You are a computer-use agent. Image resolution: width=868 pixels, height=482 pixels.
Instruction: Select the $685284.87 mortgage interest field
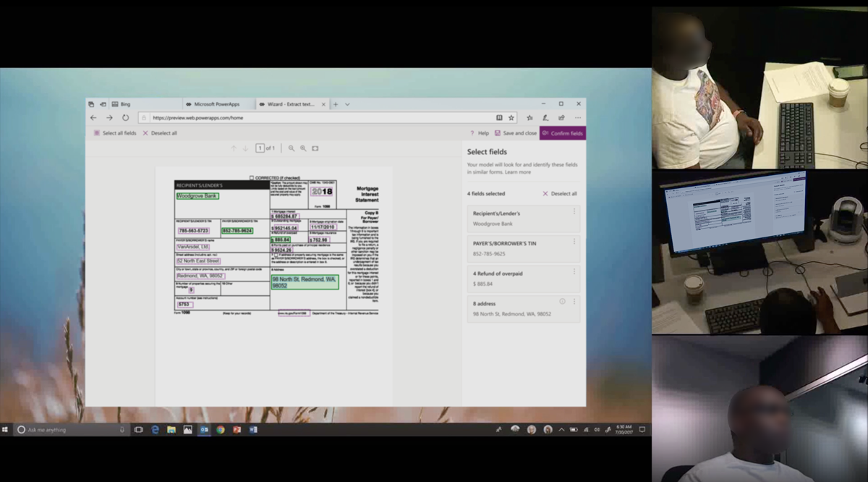[x=285, y=216]
